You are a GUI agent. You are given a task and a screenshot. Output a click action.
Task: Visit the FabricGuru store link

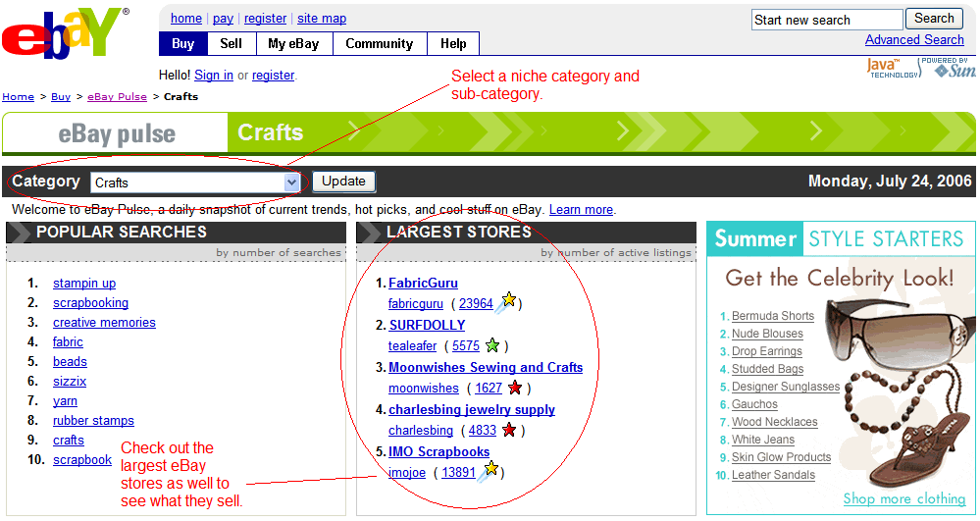423,283
